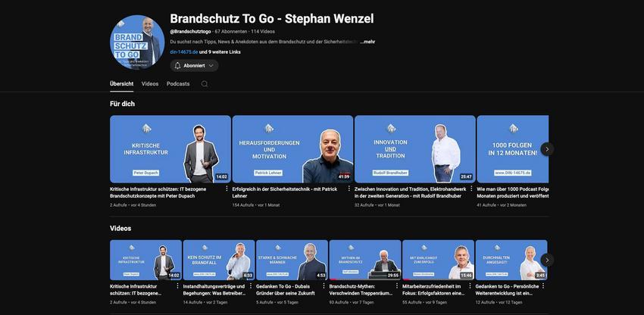Open options menu for Kritische Infrastruktur featured video
The image size is (644, 315).
pos(227,189)
